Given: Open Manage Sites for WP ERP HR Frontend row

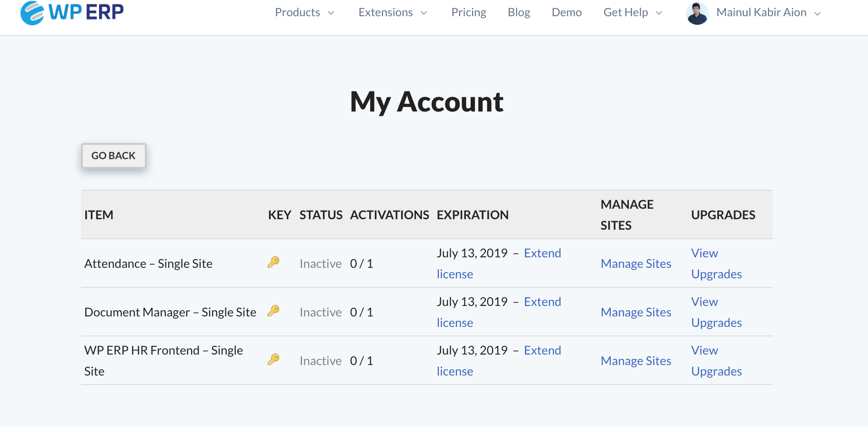Looking at the screenshot, I should coord(636,361).
